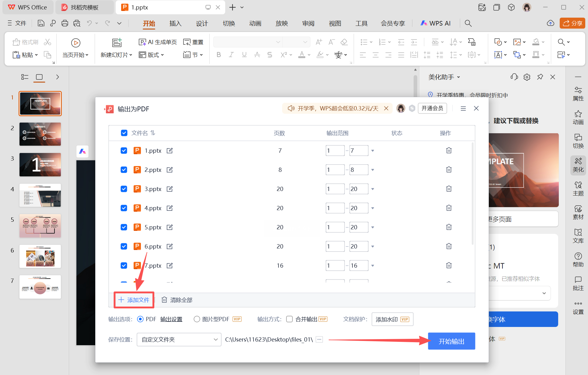The width and height of the screenshot is (588, 375).
Task: Select the 图片型PDF radio button
Action: click(197, 319)
